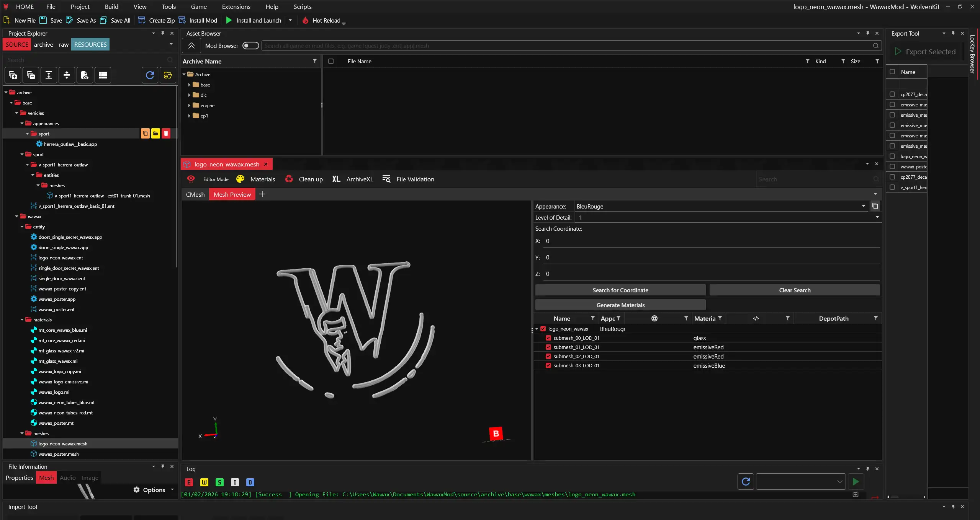Click the green run button in Log panel
The height and width of the screenshot is (520, 980).
click(x=856, y=482)
